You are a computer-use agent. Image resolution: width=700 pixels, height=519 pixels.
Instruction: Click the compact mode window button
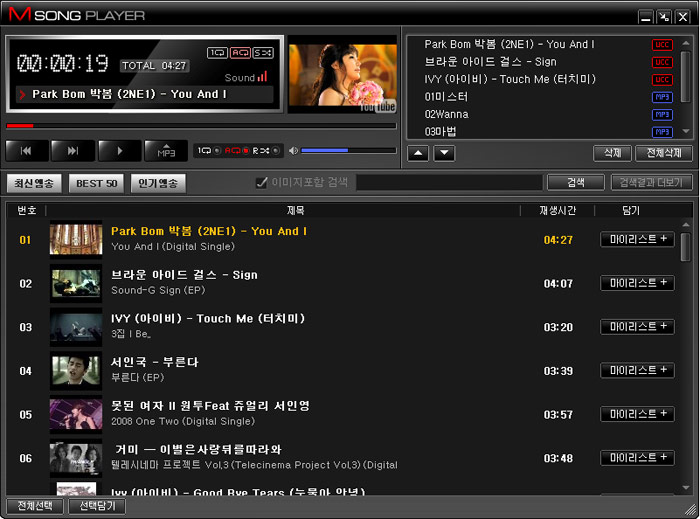click(x=664, y=17)
